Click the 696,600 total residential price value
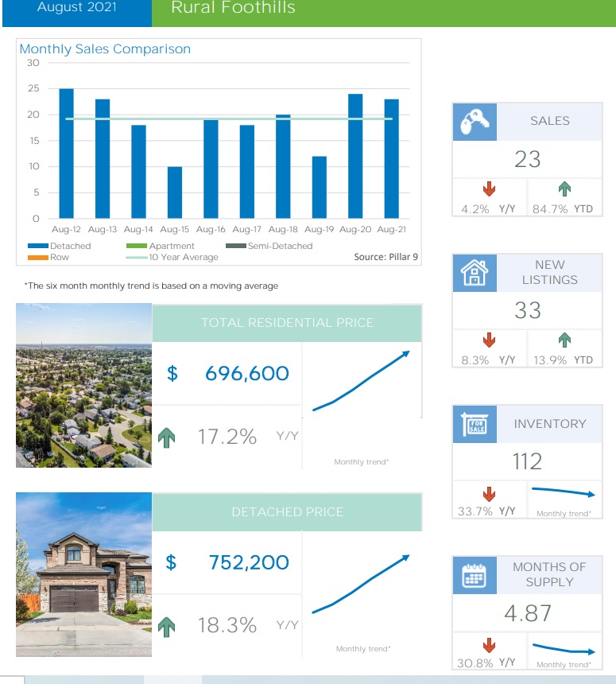Screen dimensions: 616x684 coord(247,373)
